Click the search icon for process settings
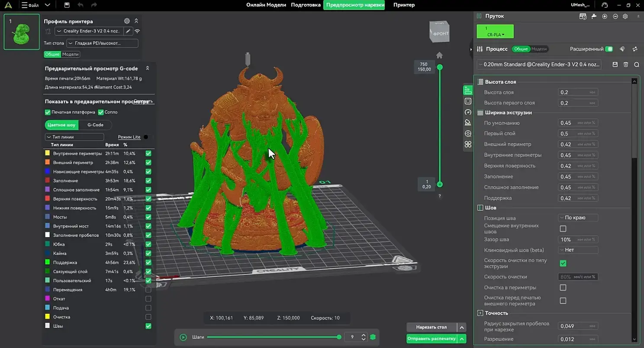Viewport: 644px width, 348px height. coord(637,65)
